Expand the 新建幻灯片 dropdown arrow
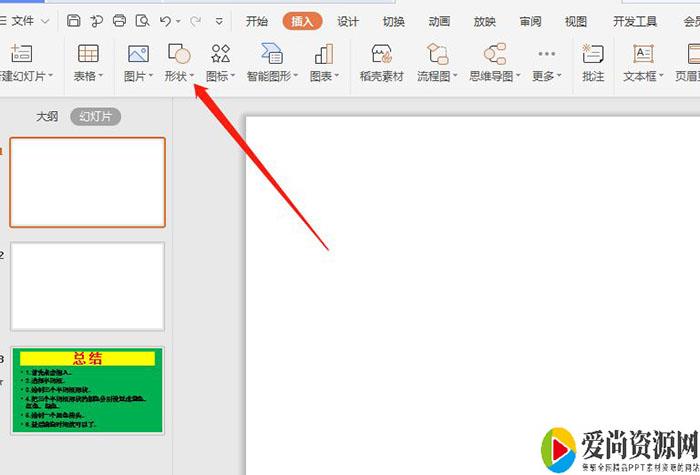The width and height of the screenshot is (700, 475). click(50, 75)
